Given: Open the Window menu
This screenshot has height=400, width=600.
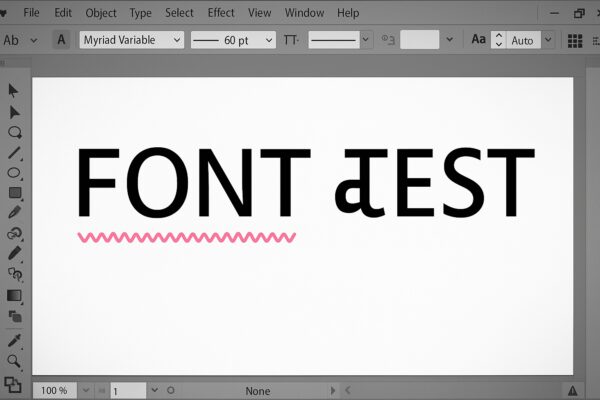Looking at the screenshot, I should coord(304,13).
